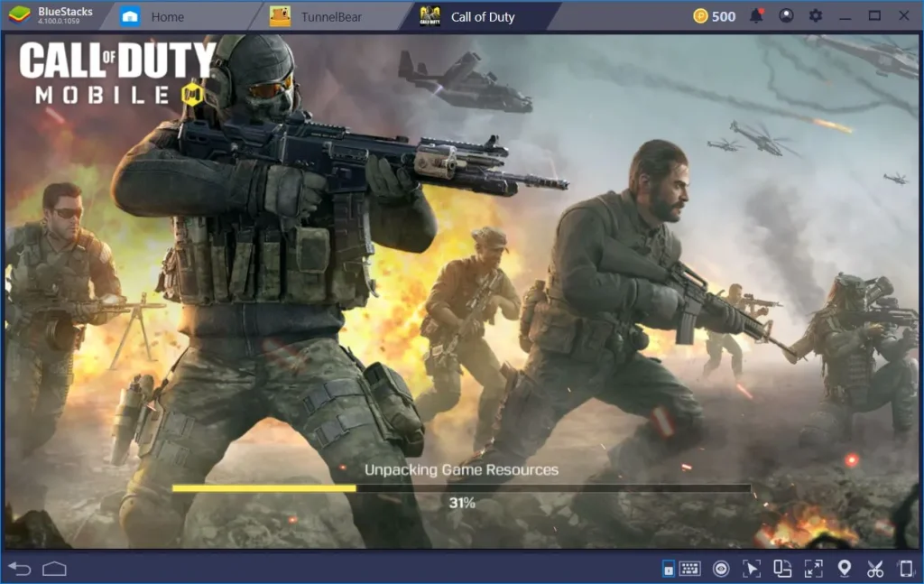Open BlueStacks notifications bell
The height and width of the screenshot is (584, 924).
757,15
